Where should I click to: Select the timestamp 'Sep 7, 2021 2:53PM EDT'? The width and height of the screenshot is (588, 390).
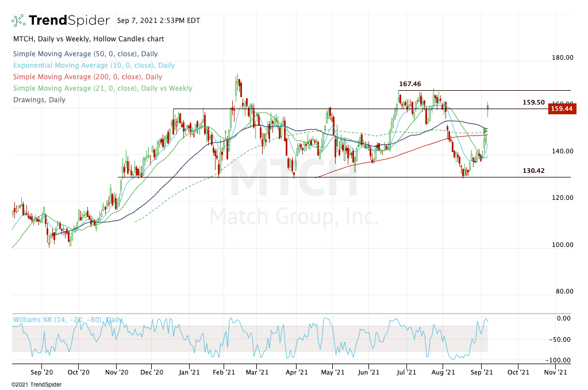click(x=159, y=21)
